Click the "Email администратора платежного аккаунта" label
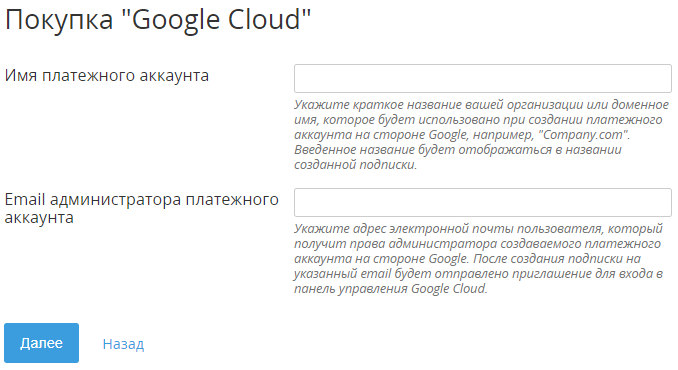Screen dimensions: 678x370 click(141, 208)
